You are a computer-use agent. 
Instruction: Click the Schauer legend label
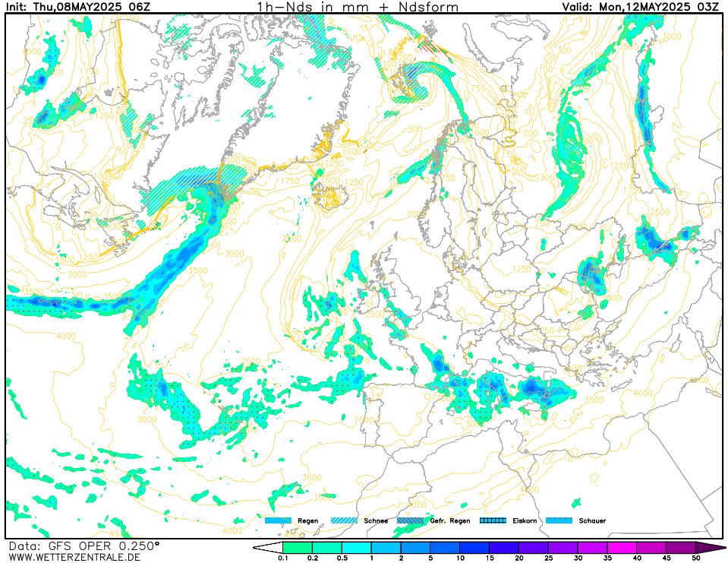(x=592, y=520)
